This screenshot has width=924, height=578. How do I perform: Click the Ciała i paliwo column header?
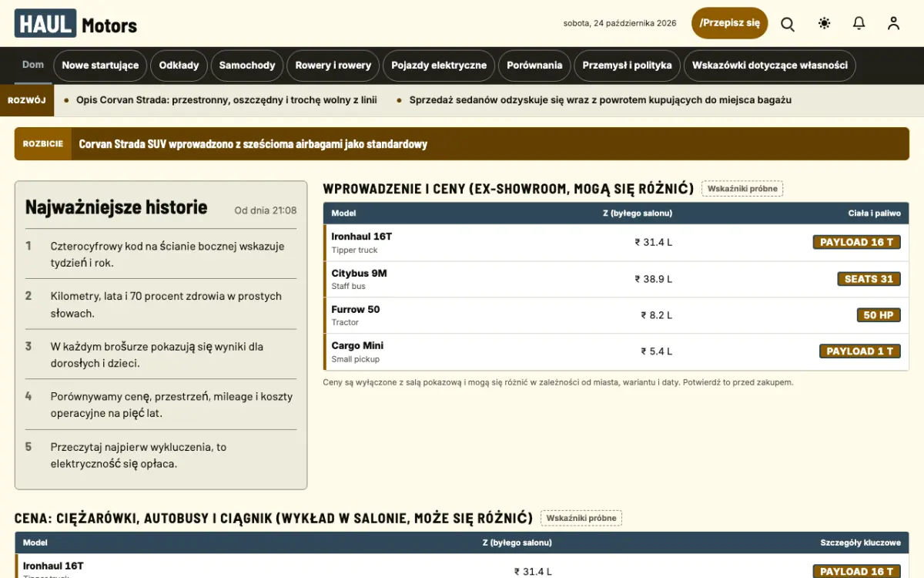coord(874,213)
